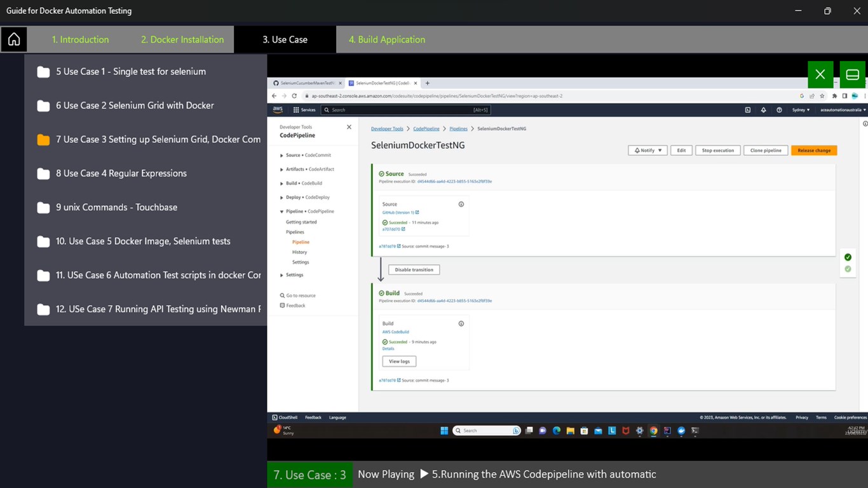Switch to the 1. Introduction tab

coord(80,39)
